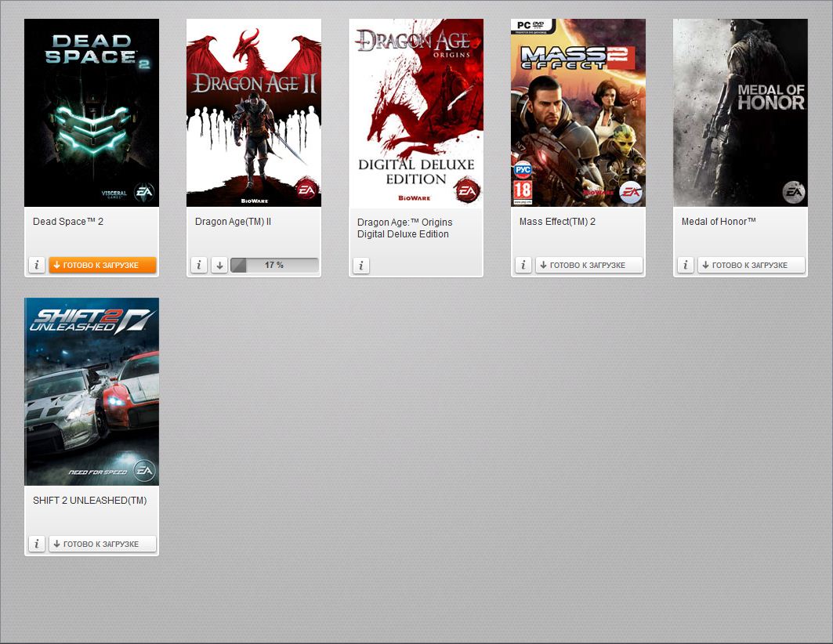This screenshot has width=833, height=644.
Task: Click the Dragon Age II download progress bar
Action: tap(274, 265)
